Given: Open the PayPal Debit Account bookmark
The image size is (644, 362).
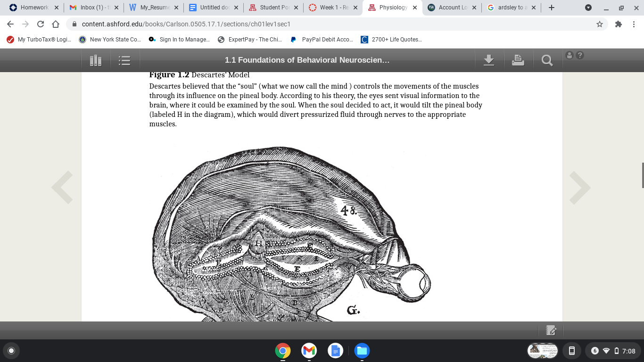Looking at the screenshot, I should pyautogui.click(x=322, y=40).
